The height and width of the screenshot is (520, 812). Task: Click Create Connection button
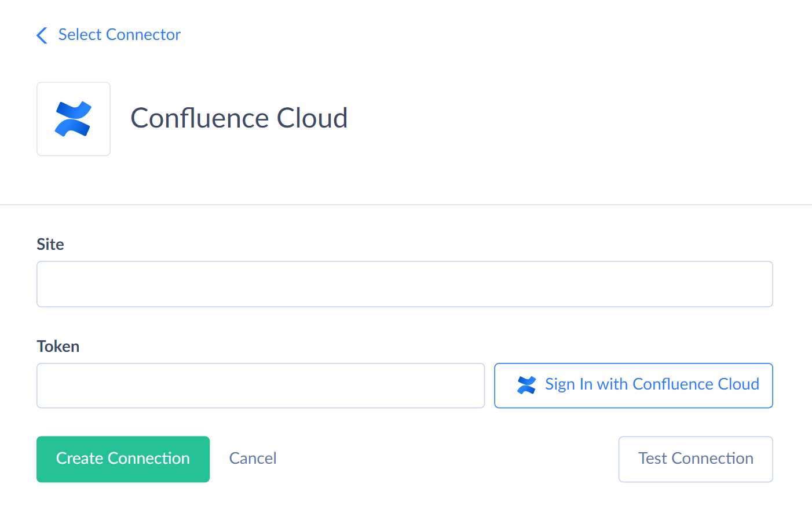tap(123, 459)
